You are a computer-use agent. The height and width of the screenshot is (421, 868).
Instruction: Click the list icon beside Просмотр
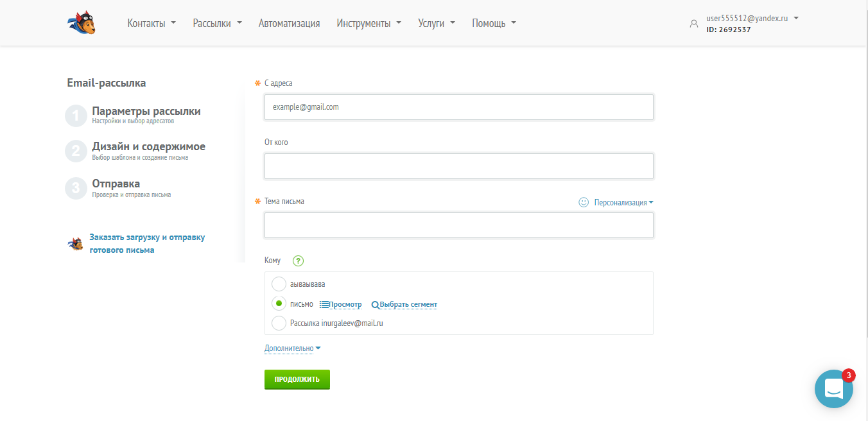point(324,304)
